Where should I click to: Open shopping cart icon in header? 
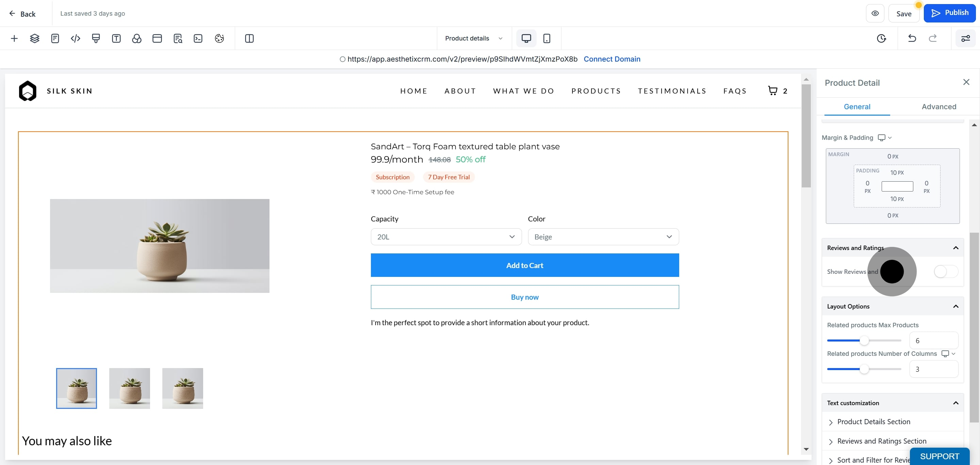pos(773,90)
